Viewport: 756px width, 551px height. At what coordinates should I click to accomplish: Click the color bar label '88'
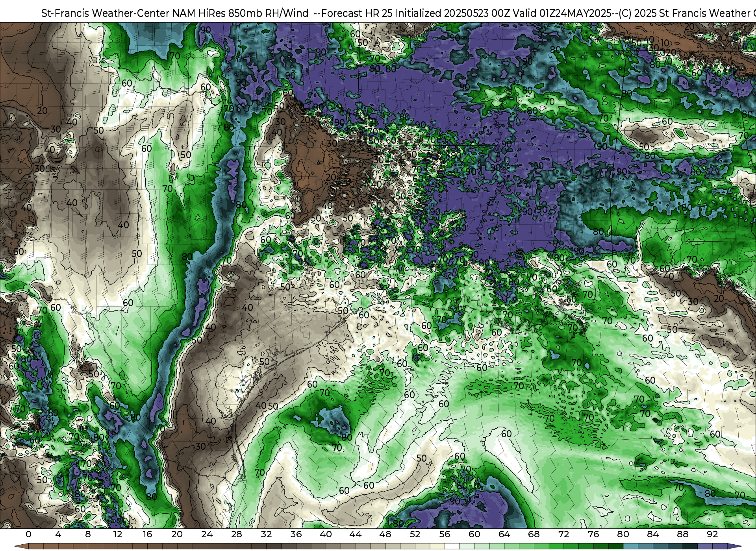(x=682, y=534)
